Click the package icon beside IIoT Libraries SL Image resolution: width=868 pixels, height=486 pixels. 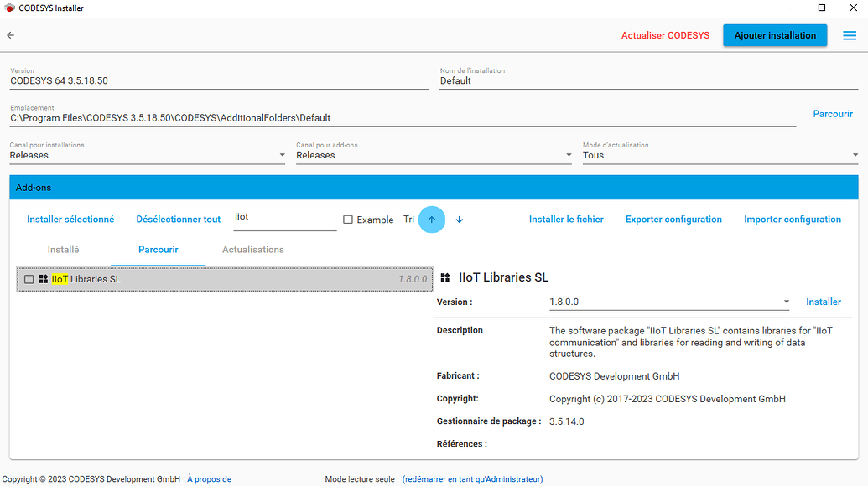click(42, 278)
